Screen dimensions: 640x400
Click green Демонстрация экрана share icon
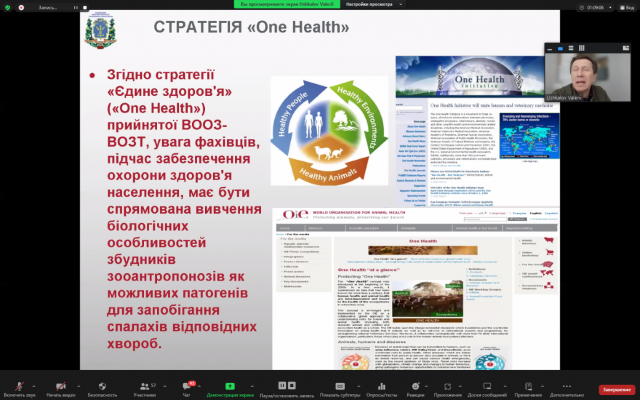pos(230,386)
